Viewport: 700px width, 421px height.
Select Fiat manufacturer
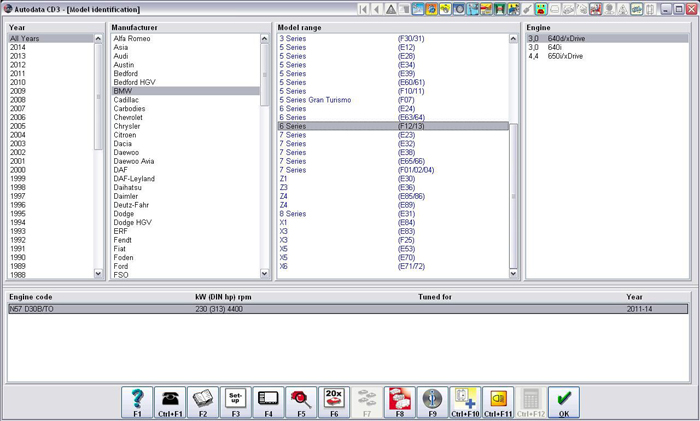[119, 249]
